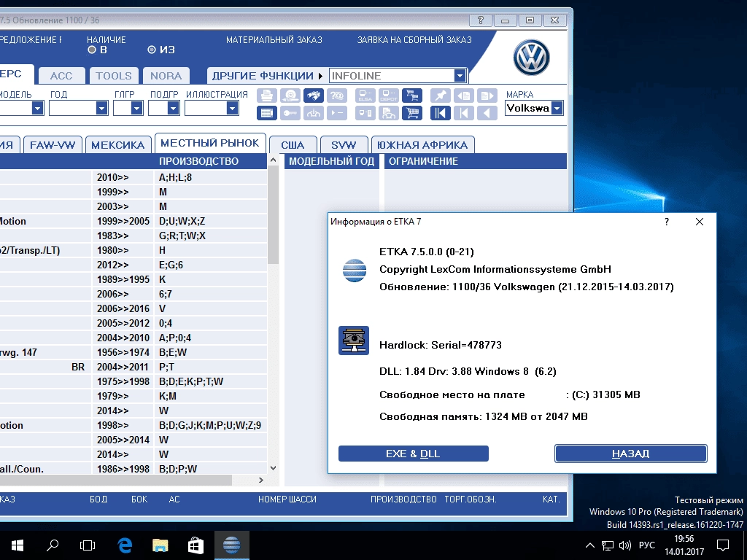Switch to the TOOLS tab
747x560 pixels.
113,76
